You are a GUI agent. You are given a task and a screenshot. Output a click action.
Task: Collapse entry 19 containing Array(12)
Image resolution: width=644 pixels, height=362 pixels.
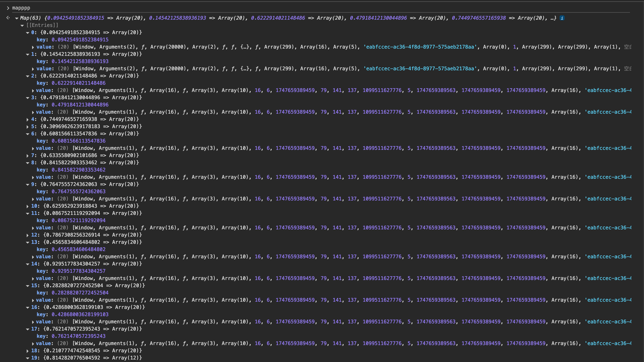pos(28,358)
